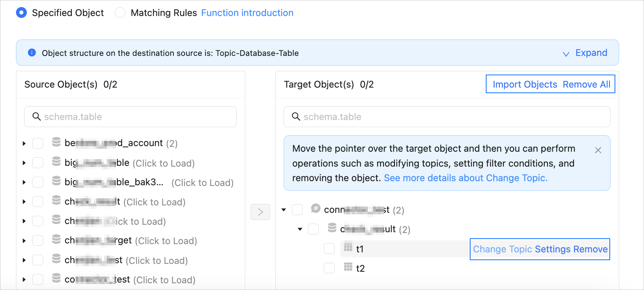Screen dimensions: 644x290
Task: Check the checkbox for table t2
Action: (x=329, y=268)
